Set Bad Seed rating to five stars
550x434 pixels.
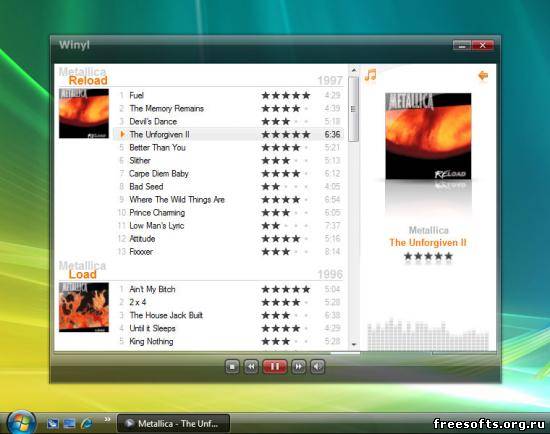click(306, 186)
